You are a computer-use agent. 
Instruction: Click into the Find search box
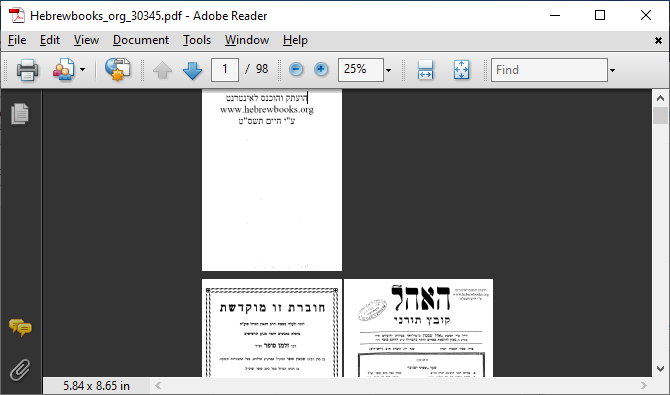click(550, 70)
